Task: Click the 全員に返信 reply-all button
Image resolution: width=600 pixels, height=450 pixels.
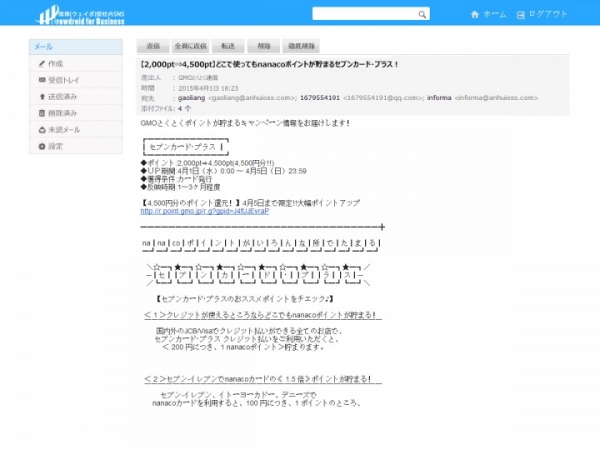Action: (x=191, y=46)
